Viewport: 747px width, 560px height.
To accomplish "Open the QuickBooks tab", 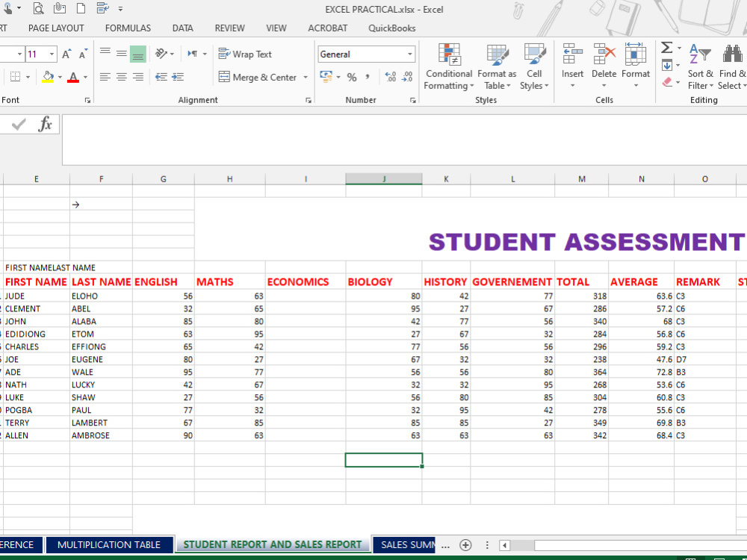I will 391,28.
